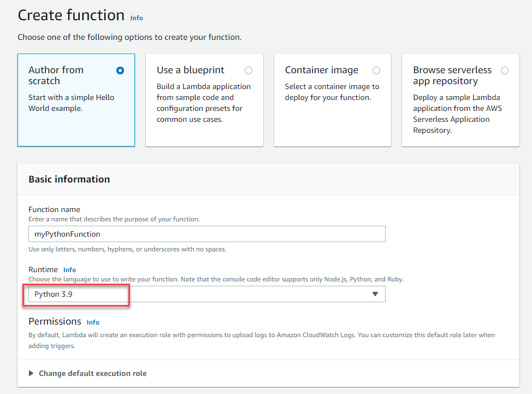Screen dimensions: 532x394
Task: Click the Python 3.9 runtime value
Action: pyautogui.click(x=54, y=294)
